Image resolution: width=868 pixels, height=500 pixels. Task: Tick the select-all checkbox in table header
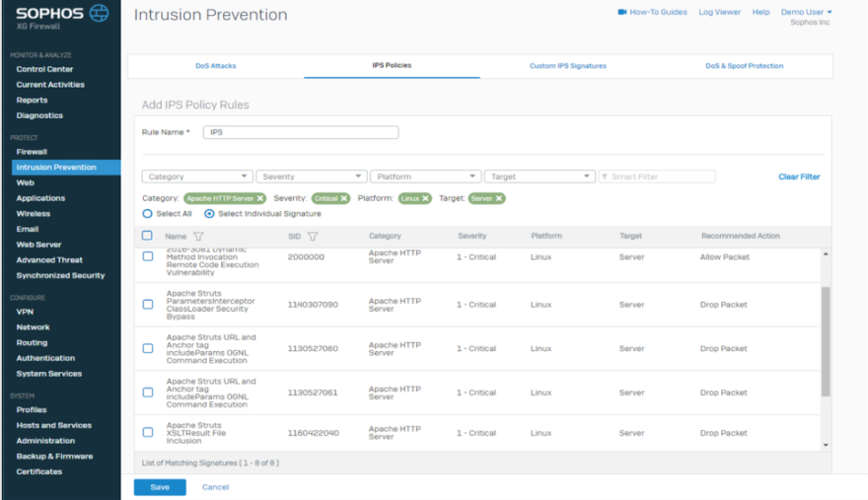pos(148,236)
